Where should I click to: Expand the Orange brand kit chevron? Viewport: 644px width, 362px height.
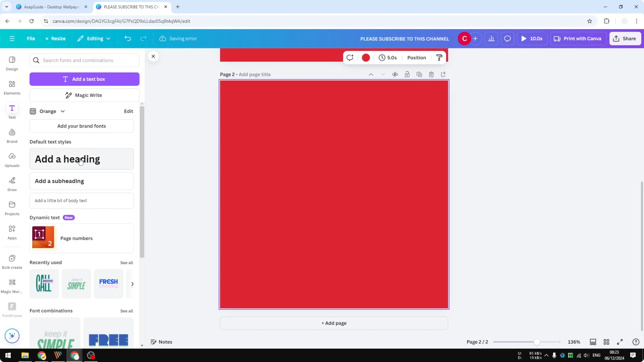pyautogui.click(x=62, y=111)
